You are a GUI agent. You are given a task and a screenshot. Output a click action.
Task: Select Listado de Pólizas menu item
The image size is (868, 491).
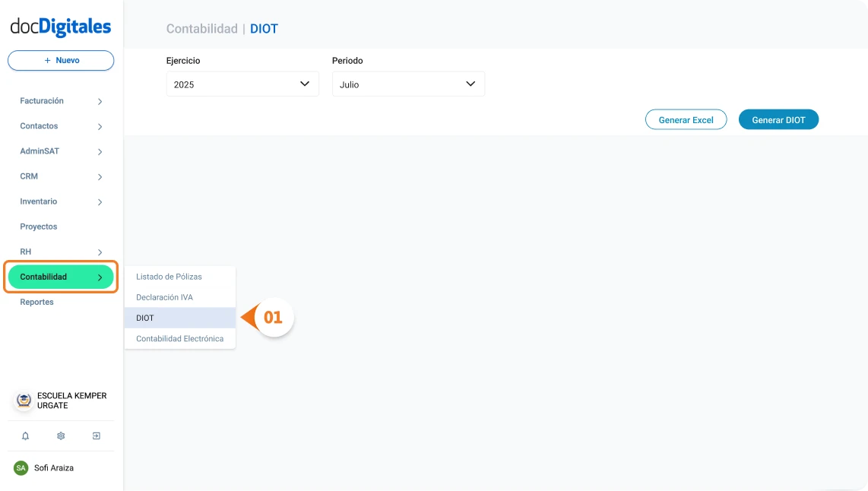[169, 277]
